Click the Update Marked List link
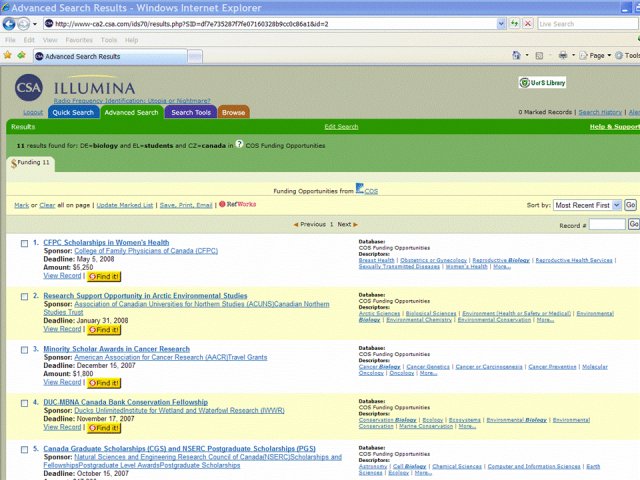The width and height of the screenshot is (640, 480). click(124, 205)
